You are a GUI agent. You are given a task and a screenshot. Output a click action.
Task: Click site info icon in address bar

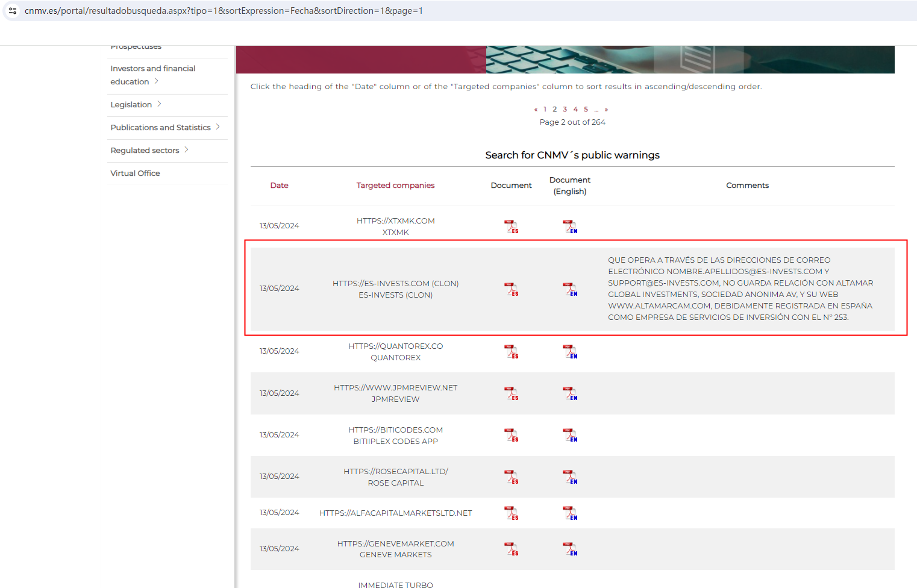[13, 11]
